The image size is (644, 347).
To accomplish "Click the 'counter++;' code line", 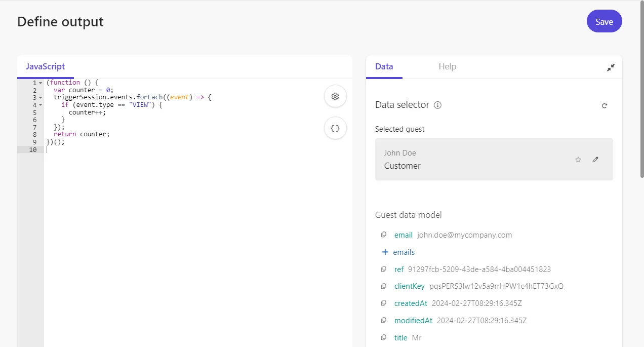I will 88,112.
